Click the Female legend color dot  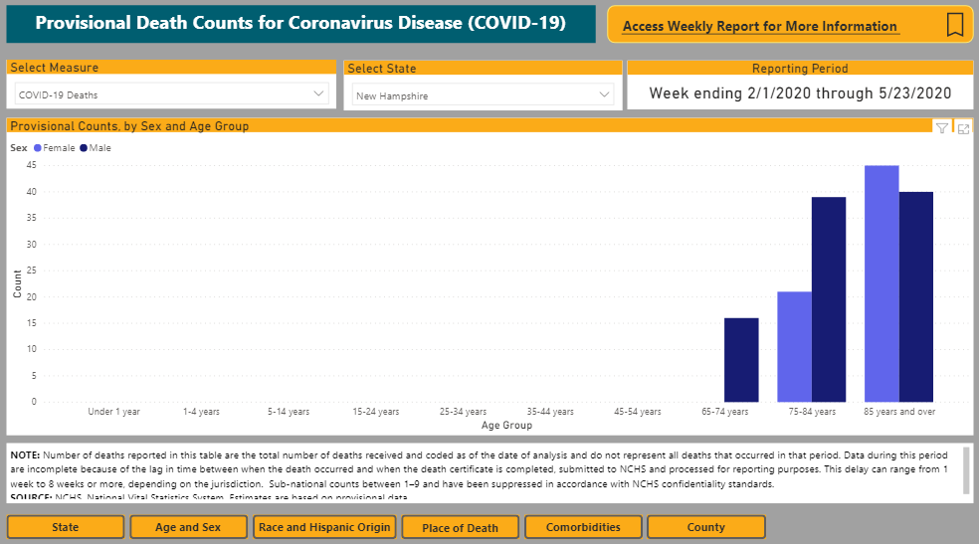pyautogui.click(x=38, y=148)
